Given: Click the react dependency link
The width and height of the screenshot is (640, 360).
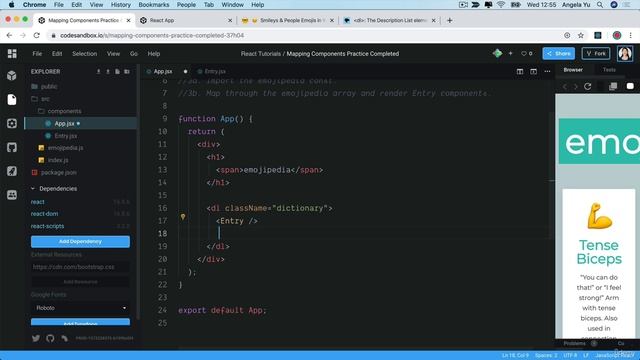Looking at the screenshot, I should 38,202.
